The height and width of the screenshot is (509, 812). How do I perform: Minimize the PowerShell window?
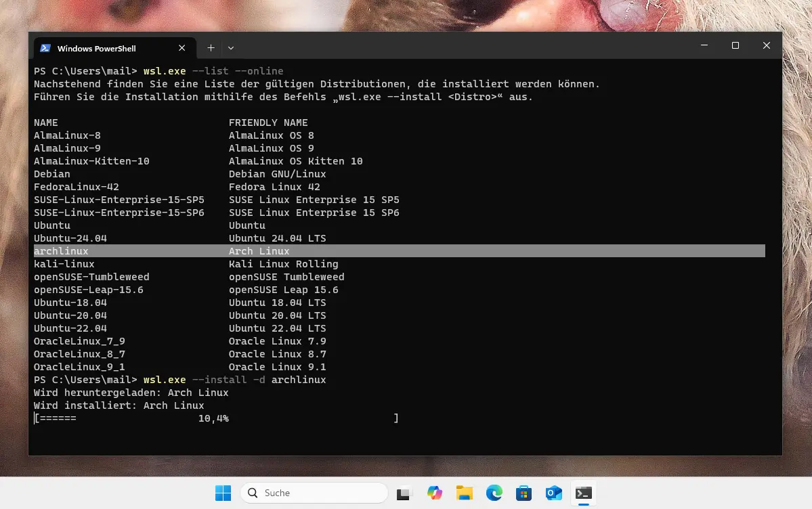click(704, 46)
